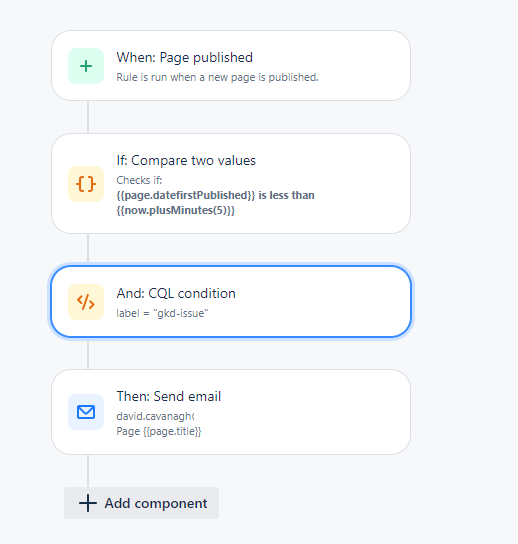Click the Add component button
The height and width of the screenshot is (544, 518).
tap(142, 503)
